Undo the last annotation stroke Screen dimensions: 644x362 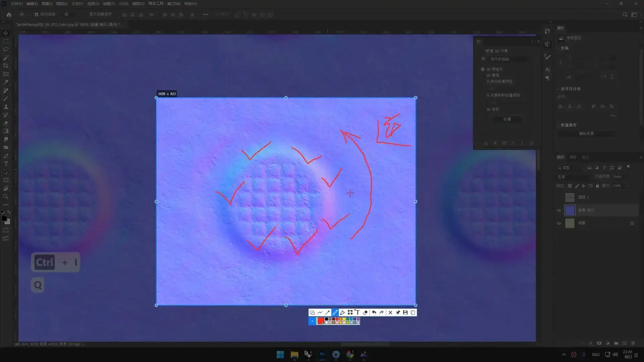pyautogui.click(x=374, y=312)
